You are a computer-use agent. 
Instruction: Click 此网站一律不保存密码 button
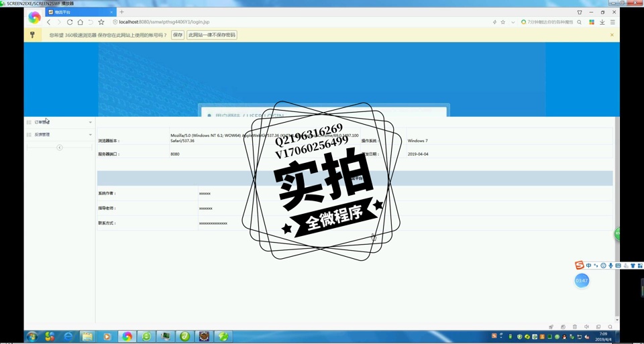coord(212,35)
